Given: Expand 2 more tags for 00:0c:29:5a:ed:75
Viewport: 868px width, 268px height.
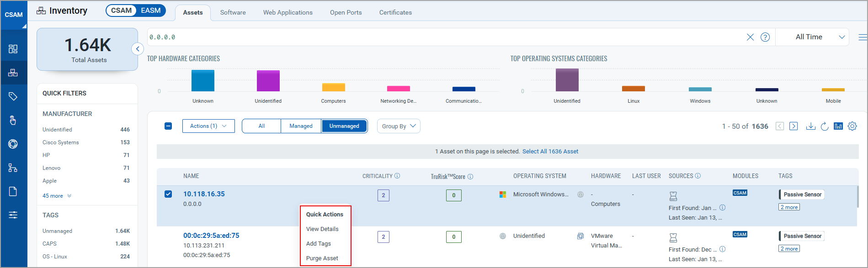Looking at the screenshot, I should (789, 249).
